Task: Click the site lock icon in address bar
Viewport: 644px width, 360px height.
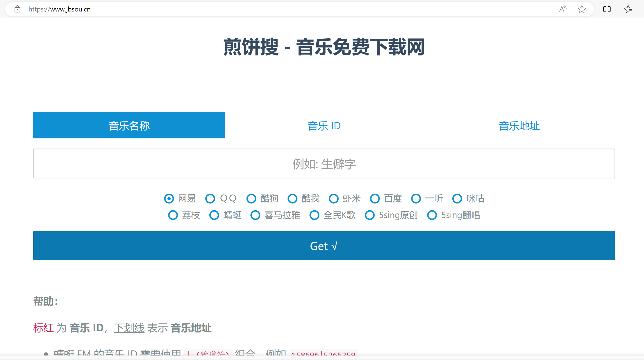Action: point(17,9)
